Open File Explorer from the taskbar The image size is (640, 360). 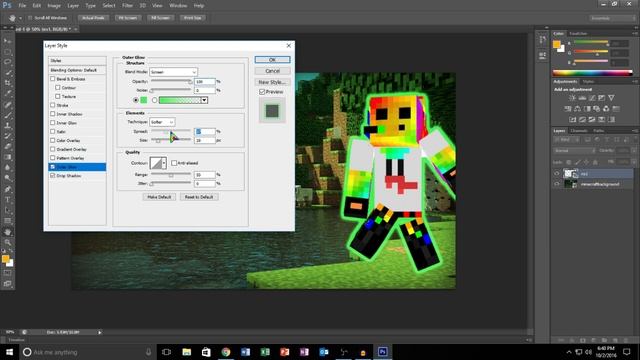[187, 352]
